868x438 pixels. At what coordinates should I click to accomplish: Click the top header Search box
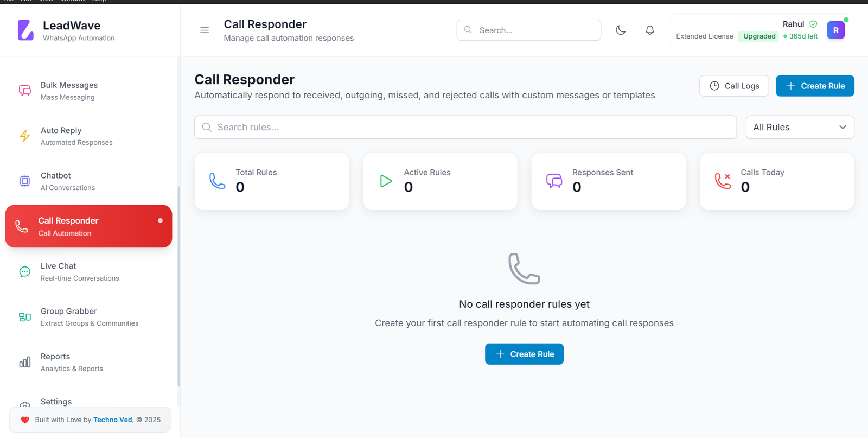528,30
